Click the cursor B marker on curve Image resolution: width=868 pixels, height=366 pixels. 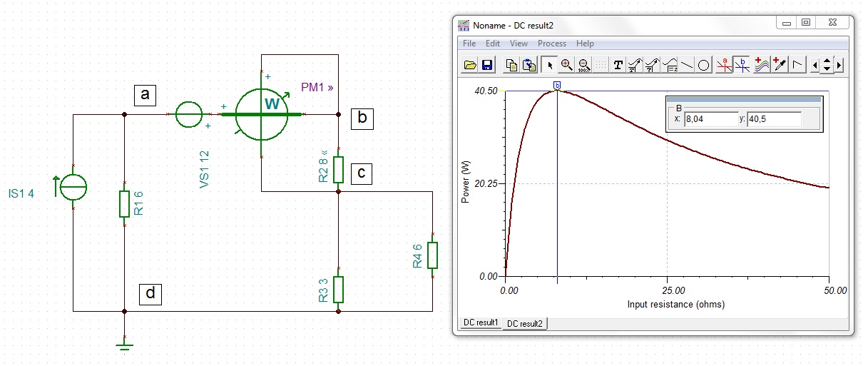[557, 86]
